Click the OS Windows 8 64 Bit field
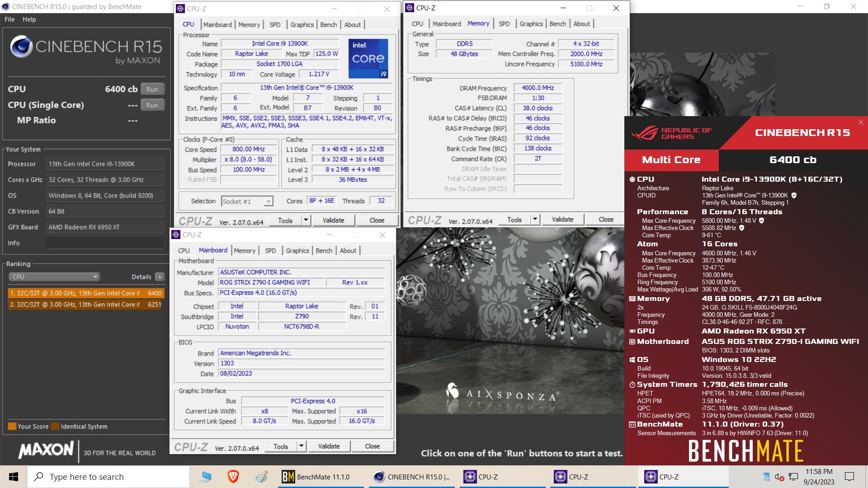Screen dimensions: 868x488 point(104,196)
